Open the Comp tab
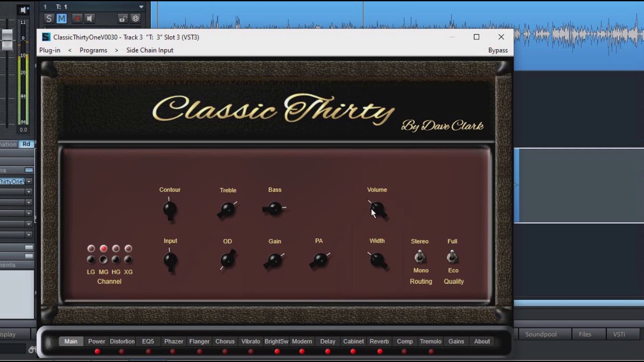This screenshot has height=362, width=644. pos(405,341)
